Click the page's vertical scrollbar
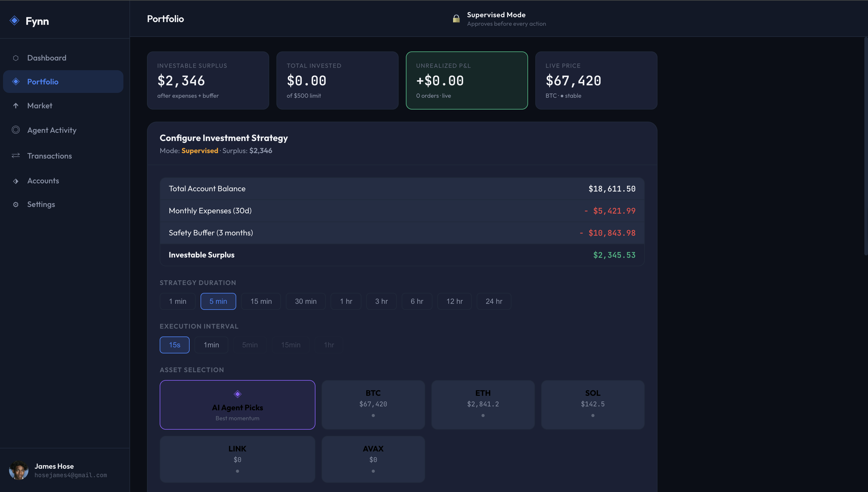 click(865, 145)
